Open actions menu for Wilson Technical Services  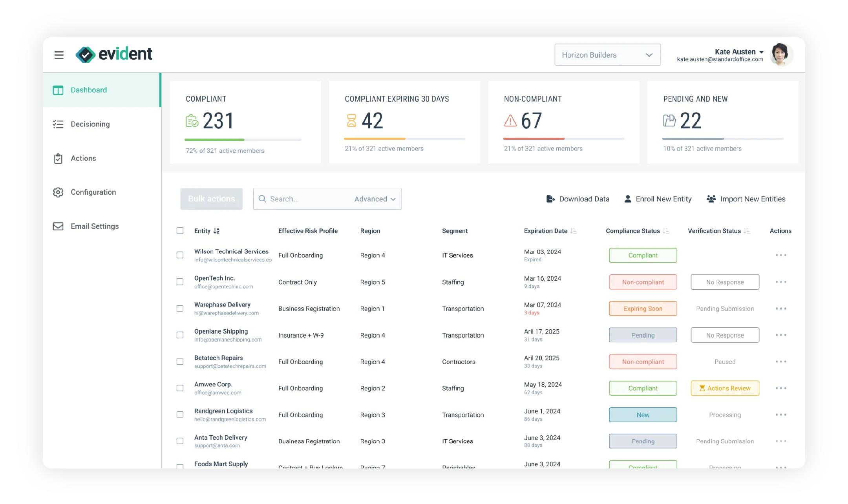781,255
